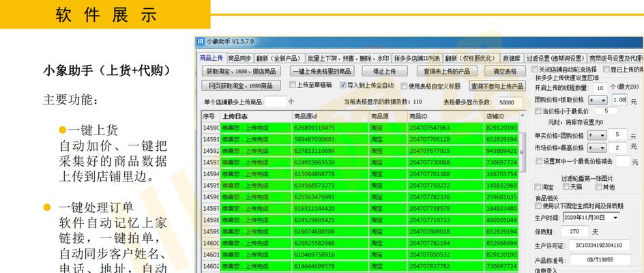644x273 pixels.
Task: Select cell 626925582968 in 商品源id
Action: click(330, 243)
